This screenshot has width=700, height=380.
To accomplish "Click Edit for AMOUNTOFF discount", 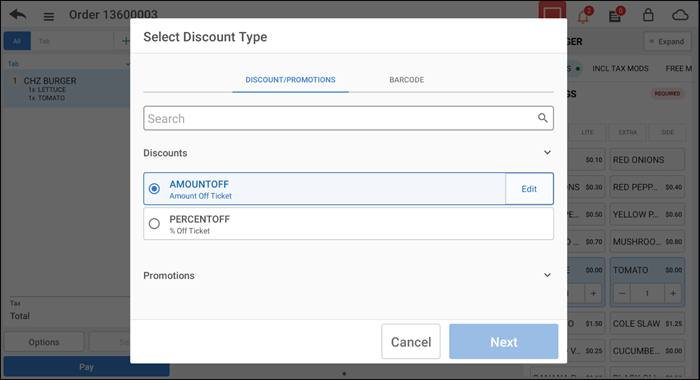I will coord(529,189).
